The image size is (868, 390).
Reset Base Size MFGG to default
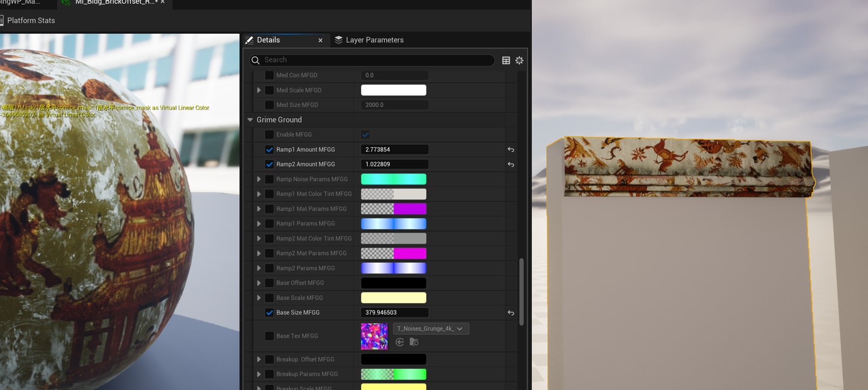(x=511, y=313)
